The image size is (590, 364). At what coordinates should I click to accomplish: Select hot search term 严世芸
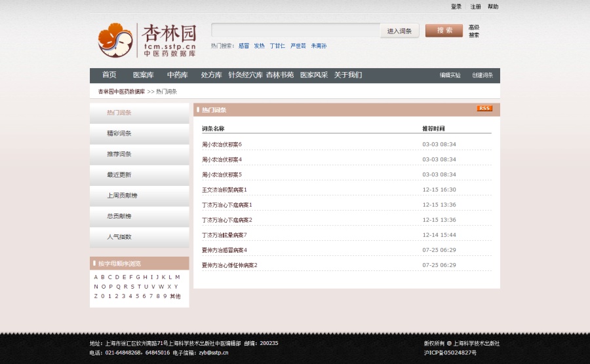pyautogui.click(x=298, y=46)
